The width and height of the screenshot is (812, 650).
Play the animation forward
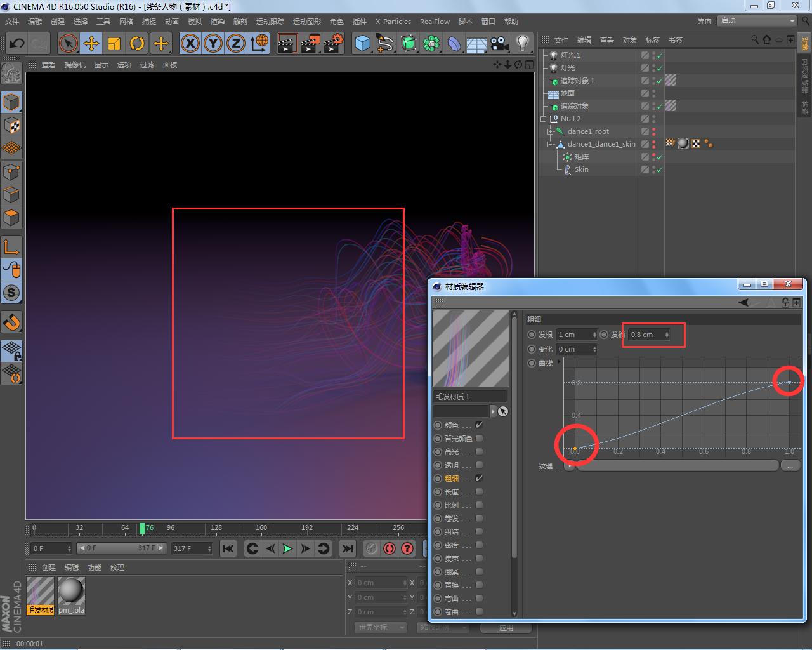287,548
